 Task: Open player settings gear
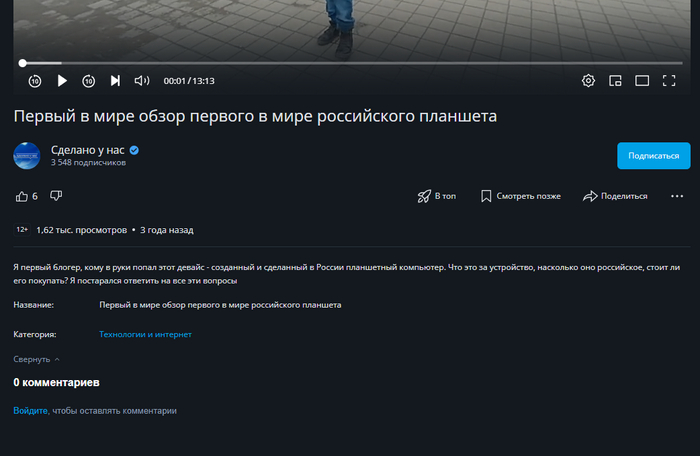588,80
